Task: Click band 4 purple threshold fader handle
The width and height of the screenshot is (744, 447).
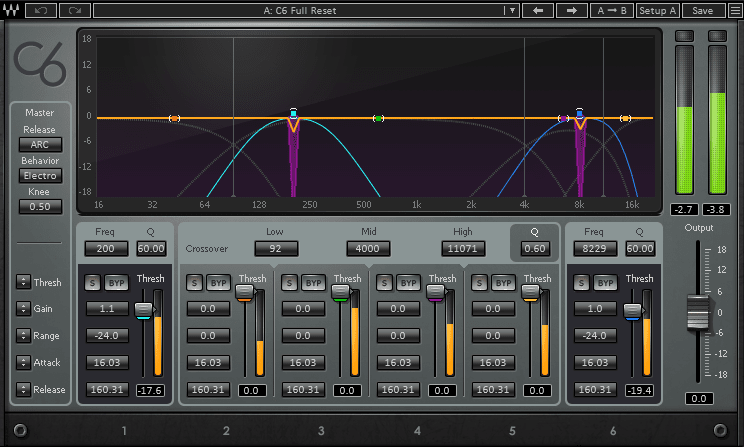Action: tap(435, 293)
